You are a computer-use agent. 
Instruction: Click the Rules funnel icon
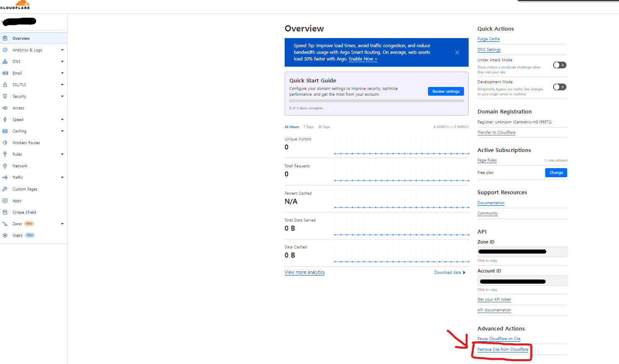(x=5, y=154)
